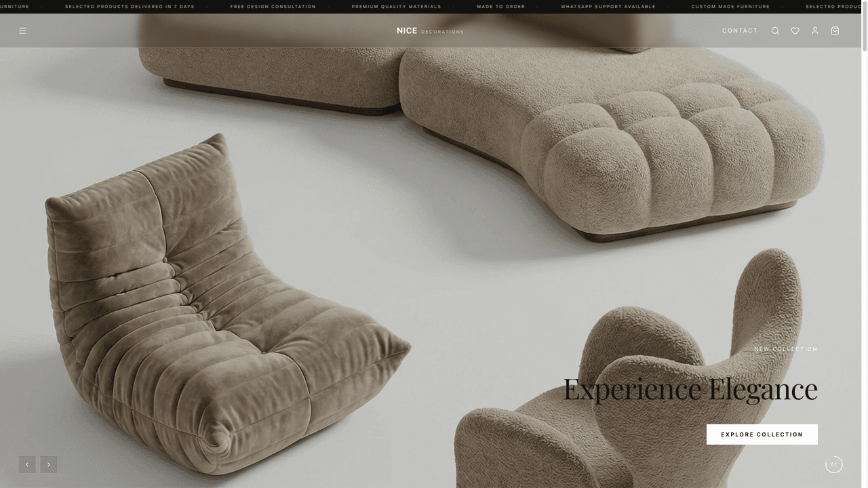Go to next slide arrow
The width and height of the screenshot is (868, 488).
[x=49, y=464]
